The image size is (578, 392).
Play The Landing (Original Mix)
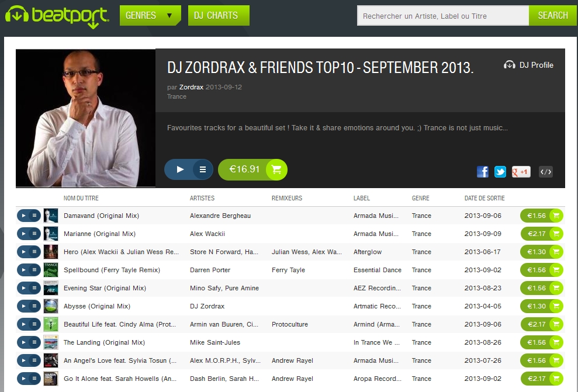click(23, 342)
